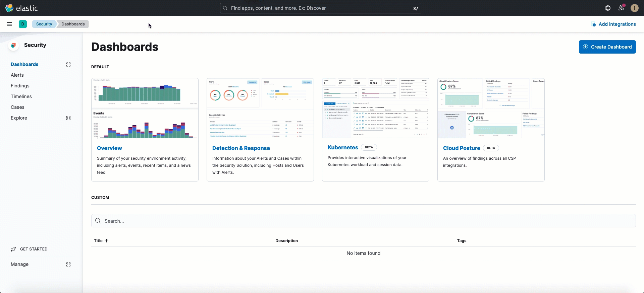Expand the Explore submenu grid icon
The image size is (644, 293).
tap(68, 118)
